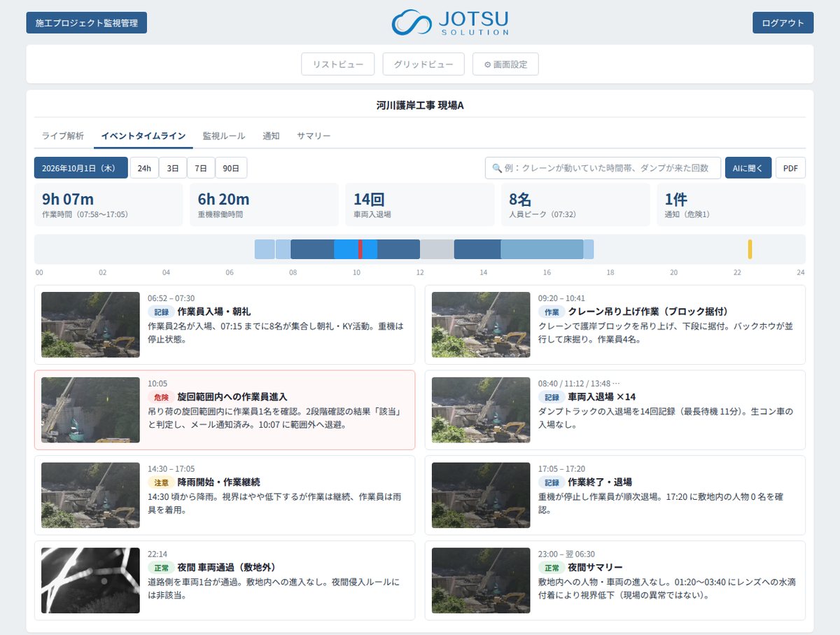Viewport: 840px width, 635px height.
Task: Click the 正常 badge on 夜間サマリー
Action: pos(552,567)
